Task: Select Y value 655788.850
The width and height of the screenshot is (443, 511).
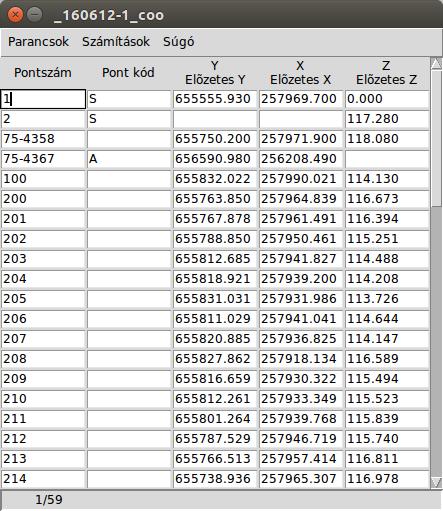Action: click(215, 239)
